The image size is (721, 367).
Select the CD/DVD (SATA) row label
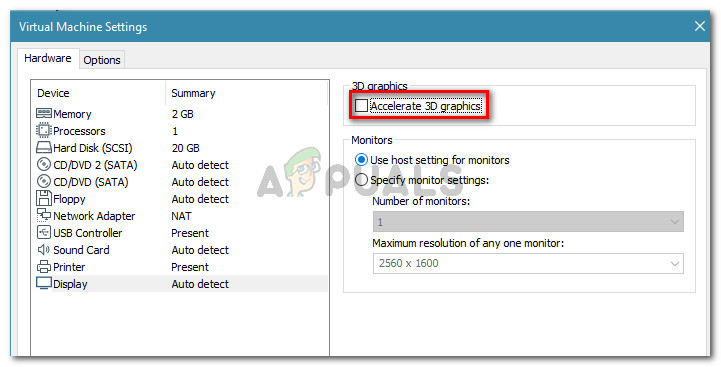[91, 182]
